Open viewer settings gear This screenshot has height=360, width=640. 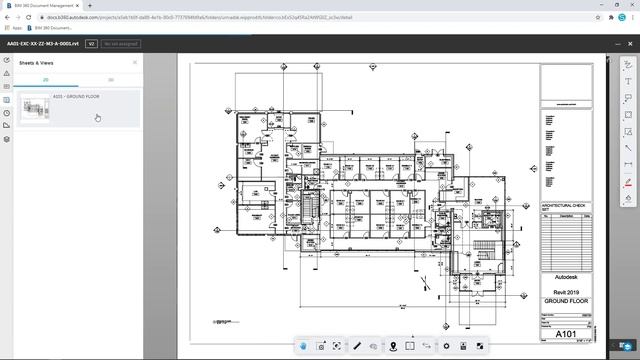[447, 346]
